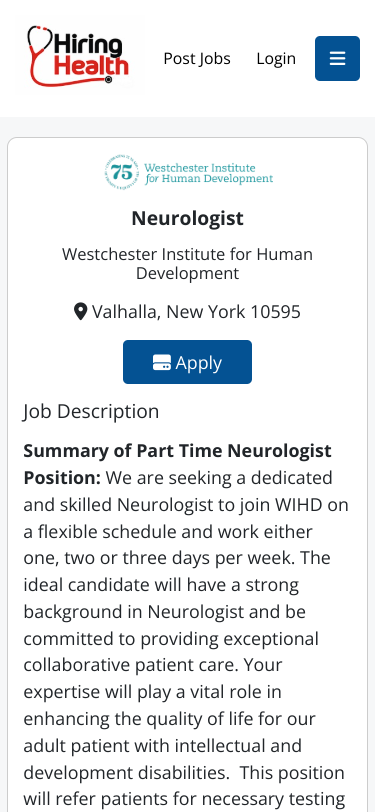Go to the Login page
Viewport: 375px width, 812px height.
(276, 59)
